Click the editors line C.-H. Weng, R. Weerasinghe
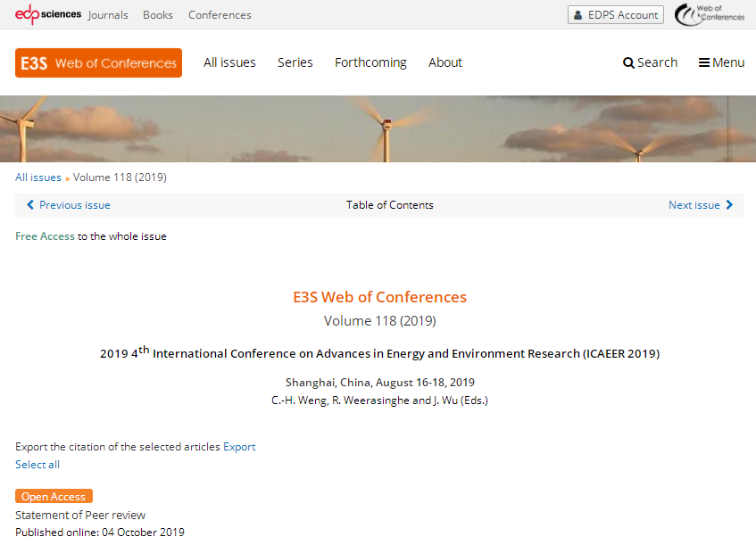 [380, 400]
